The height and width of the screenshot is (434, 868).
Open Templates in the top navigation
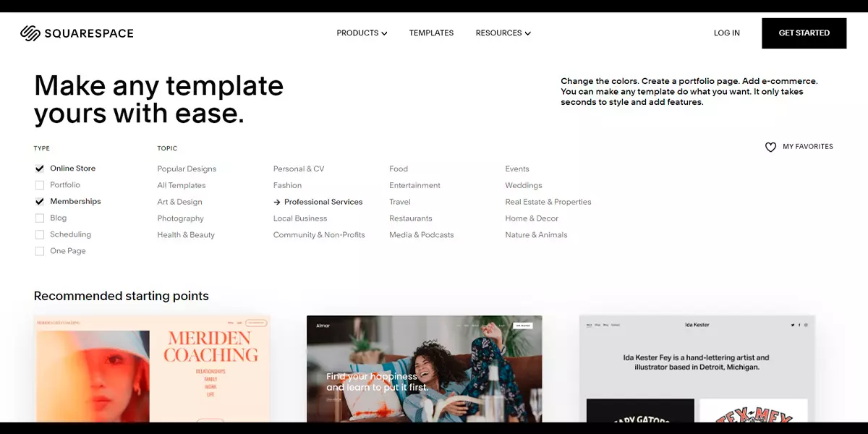pos(431,33)
